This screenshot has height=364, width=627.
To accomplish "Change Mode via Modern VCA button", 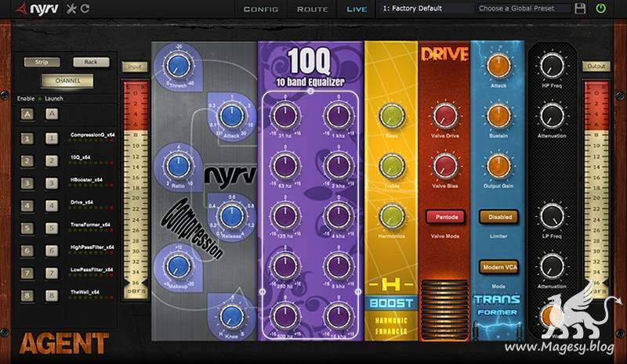I will click(x=499, y=267).
